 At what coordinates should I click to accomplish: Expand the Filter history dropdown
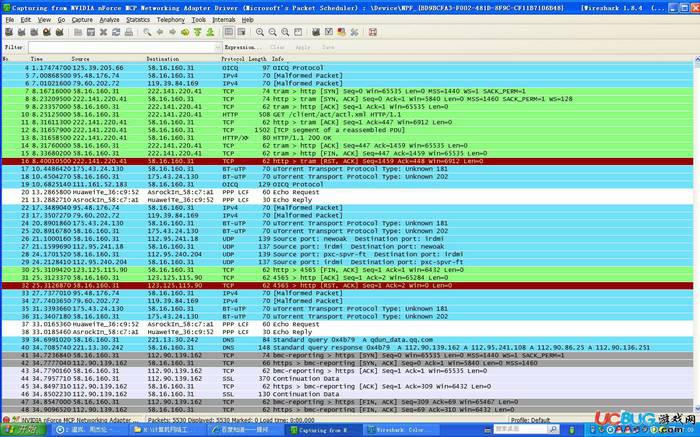pos(218,47)
